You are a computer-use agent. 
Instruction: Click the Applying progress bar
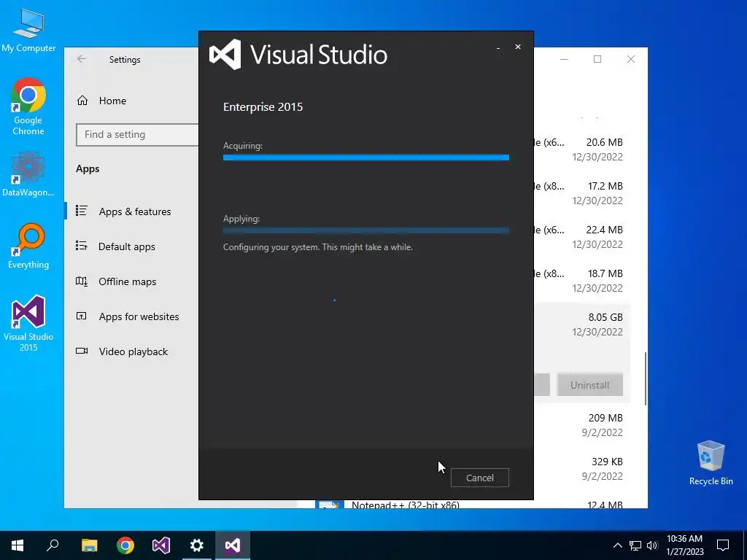pos(366,230)
